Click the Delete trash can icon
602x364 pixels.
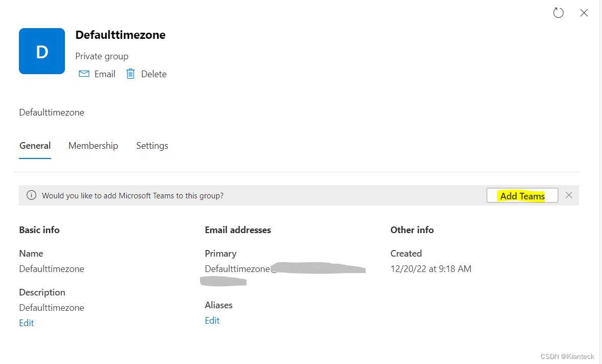coord(130,74)
